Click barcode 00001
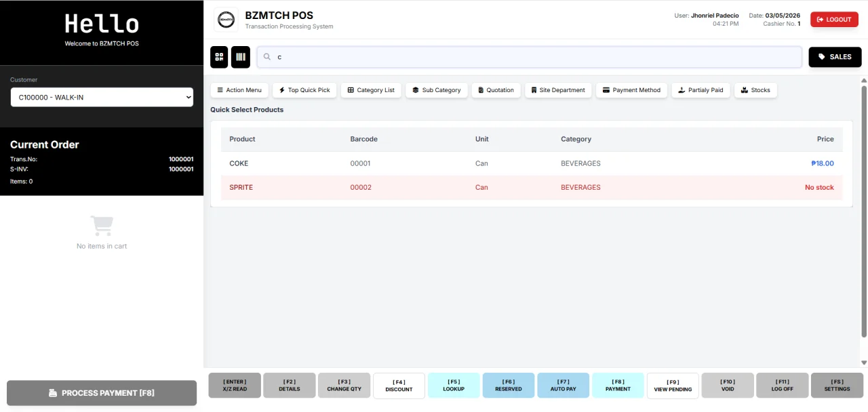Viewport: 868px width, 412px height. pyautogui.click(x=360, y=163)
